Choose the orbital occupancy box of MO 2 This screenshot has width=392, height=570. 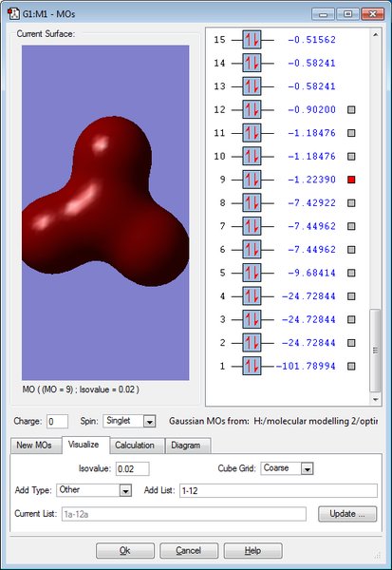pyautogui.click(x=252, y=342)
